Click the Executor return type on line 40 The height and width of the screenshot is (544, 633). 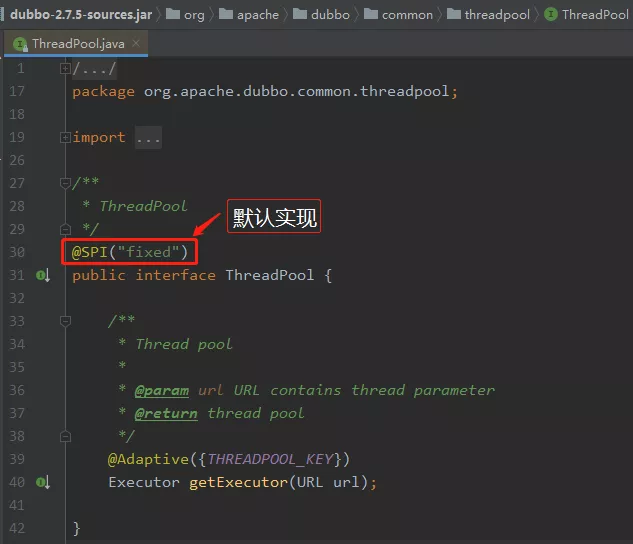coord(144,482)
